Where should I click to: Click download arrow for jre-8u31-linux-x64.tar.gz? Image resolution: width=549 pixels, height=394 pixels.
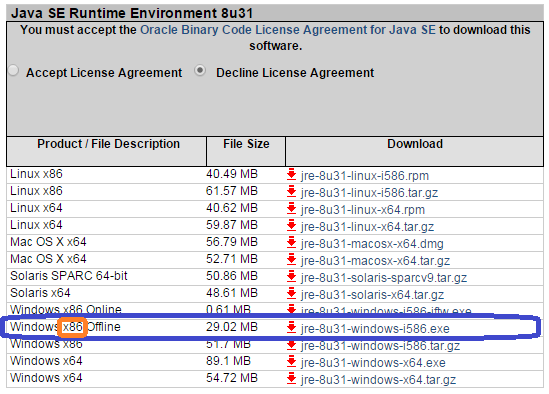(x=291, y=225)
